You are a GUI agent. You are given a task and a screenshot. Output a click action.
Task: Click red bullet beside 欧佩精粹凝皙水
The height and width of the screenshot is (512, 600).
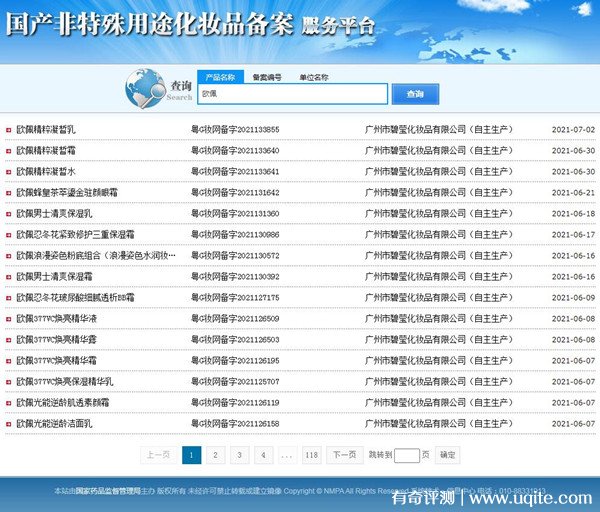[x=9, y=172]
